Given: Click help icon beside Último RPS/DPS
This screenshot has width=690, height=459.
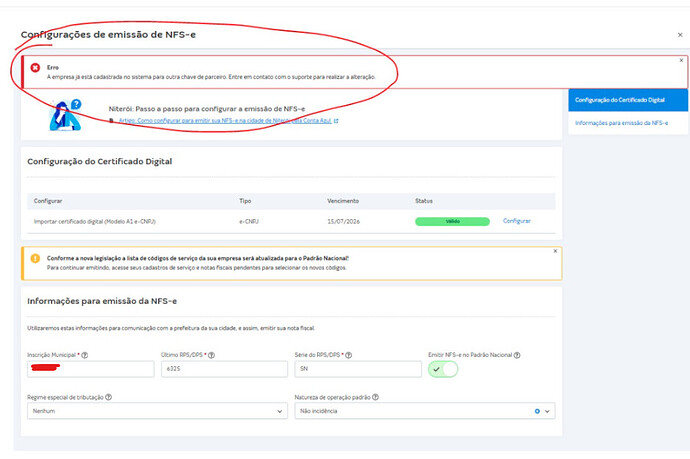Looking at the screenshot, I should (212, 355).
